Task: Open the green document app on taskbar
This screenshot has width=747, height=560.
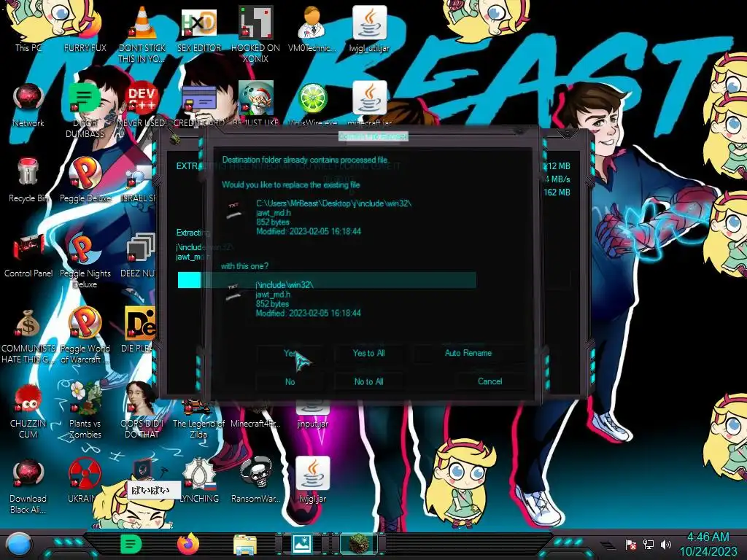Action: pos(131,544)
